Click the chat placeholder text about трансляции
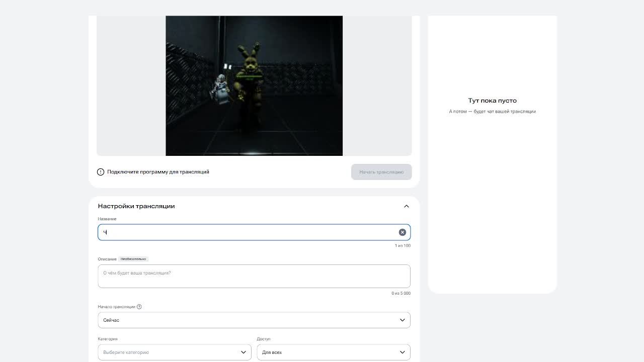The height and width of the screenshot is (362, 644). click(x=493, y=112)
